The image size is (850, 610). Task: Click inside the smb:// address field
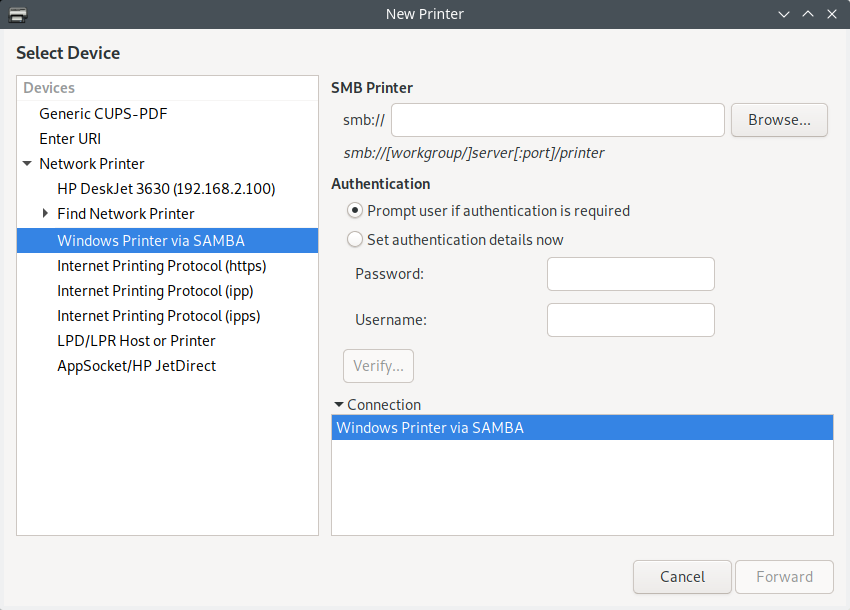click(x=557, y=119)
